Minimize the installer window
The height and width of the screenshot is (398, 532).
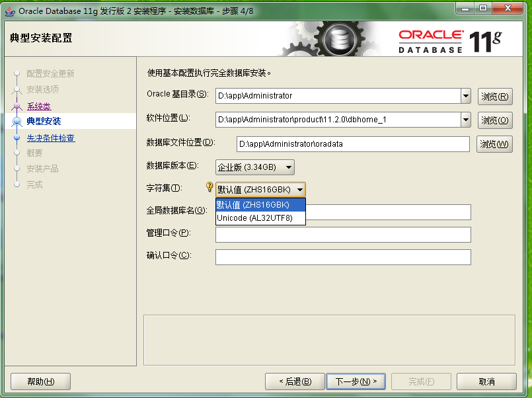pyautogui.click(x=465, y=9)
